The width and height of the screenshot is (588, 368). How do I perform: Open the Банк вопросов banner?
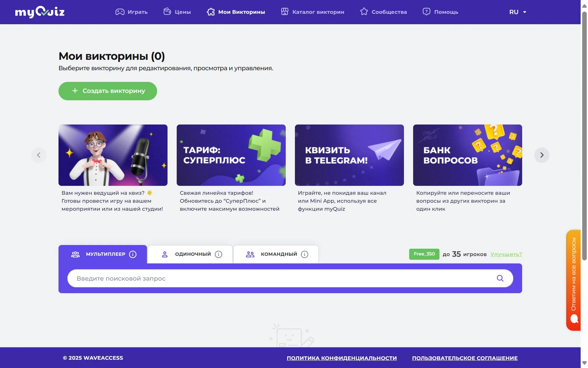point(468,155)
